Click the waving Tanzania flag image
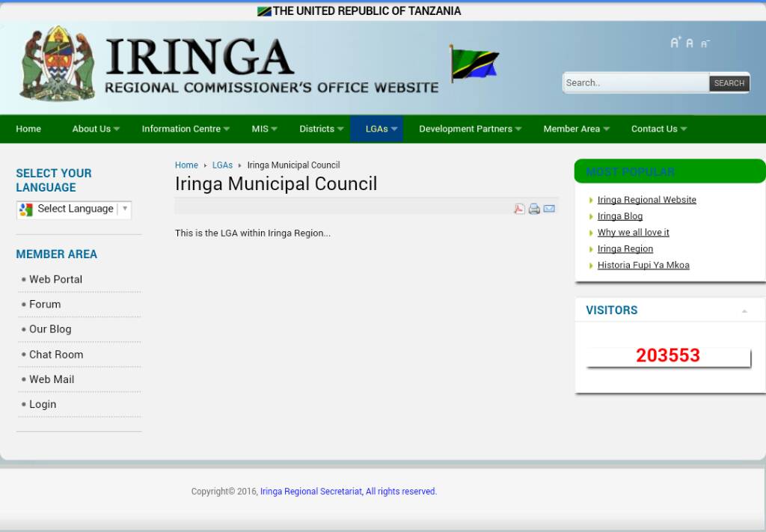 click(474, 64)
